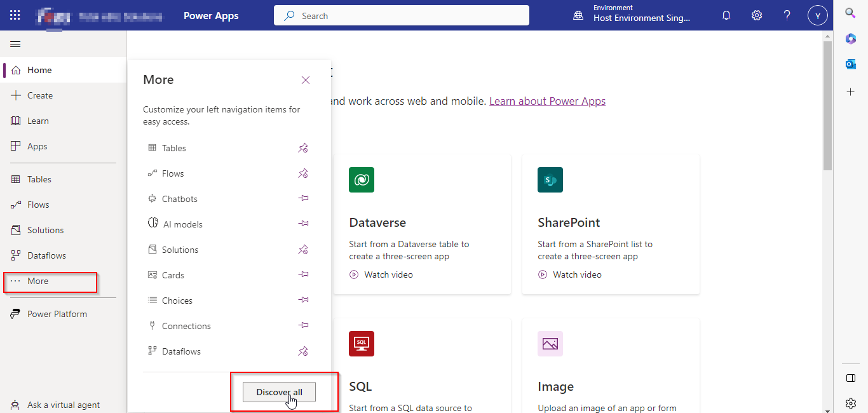Click the SharePoint tile icon
868x413 pixels.
(550, 180)
